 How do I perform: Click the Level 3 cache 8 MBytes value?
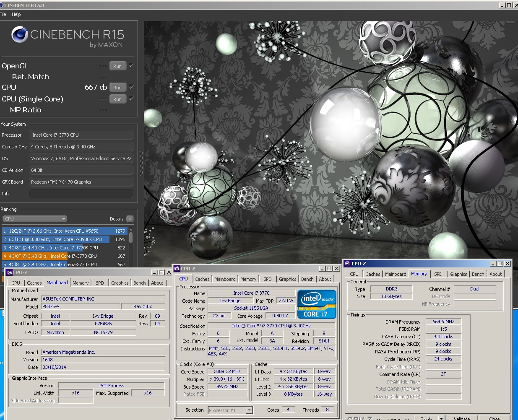(293, 394)
